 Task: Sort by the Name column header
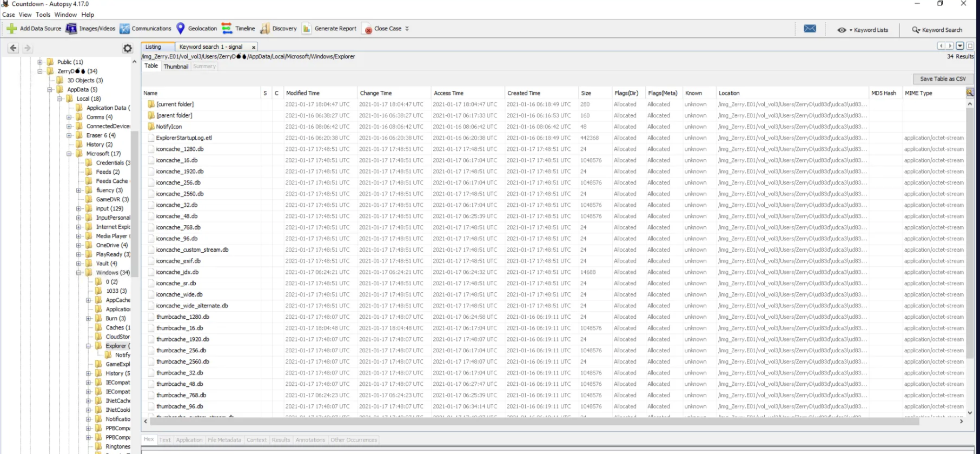pyautogui.click(x=201, y=93)
